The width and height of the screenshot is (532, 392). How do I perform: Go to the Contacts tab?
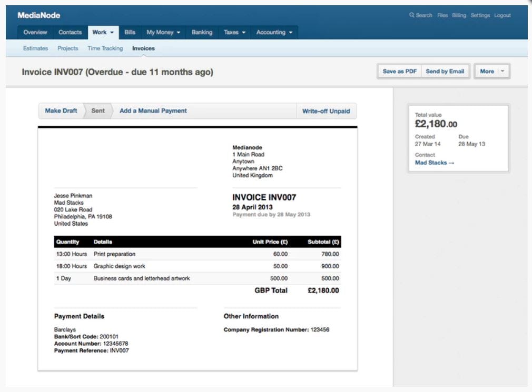click(x=70, y=32)
